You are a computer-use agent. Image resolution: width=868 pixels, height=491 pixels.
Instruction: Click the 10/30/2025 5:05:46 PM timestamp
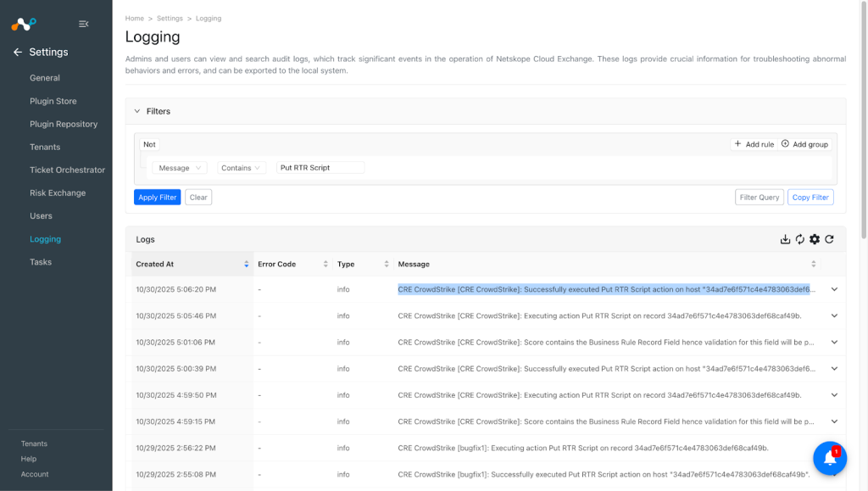(176, 316)
